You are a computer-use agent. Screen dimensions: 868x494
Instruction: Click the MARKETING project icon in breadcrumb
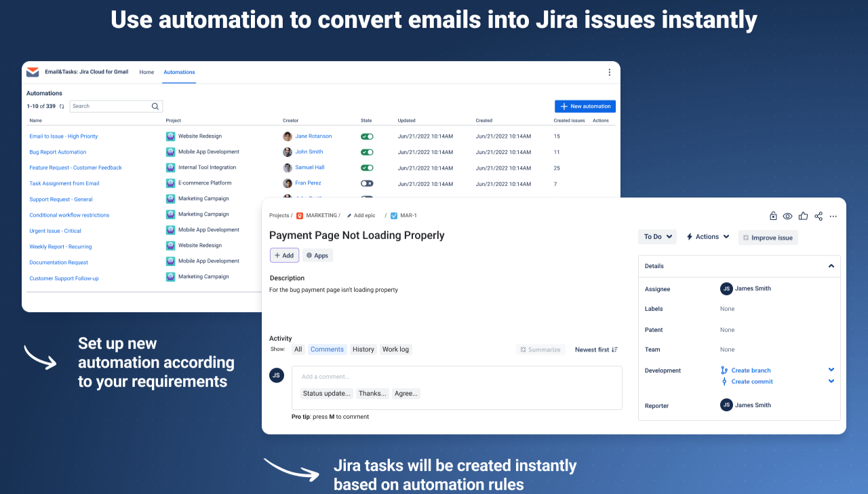tap(300, 216)
